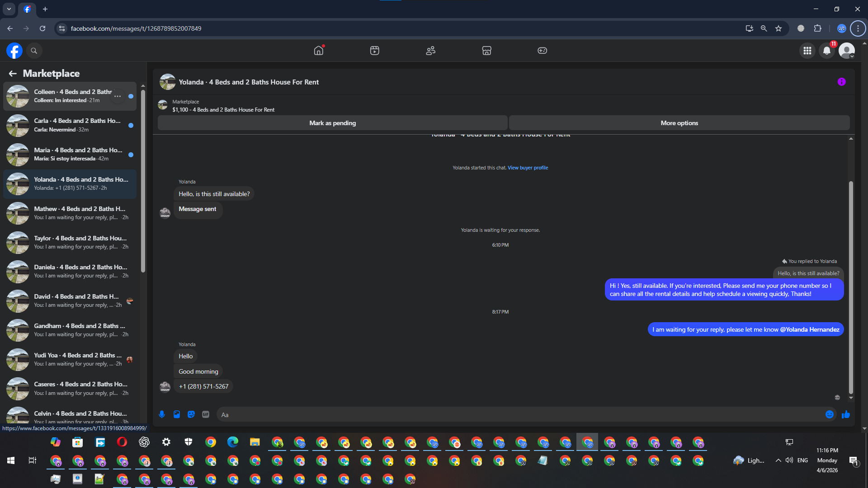Viewport: 868px width, 488px height.
Task: Choose a sticker for the message
Action: coord(191,414)
